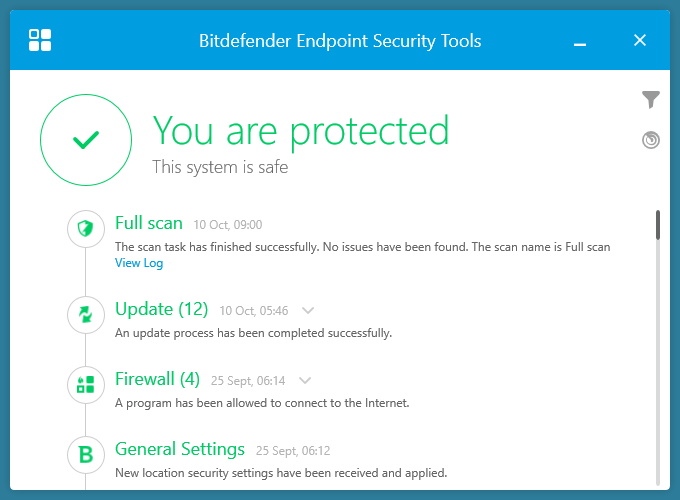The image size is (680, 500).
Task: Click the Firewall event icon
Action: [86, 385]
